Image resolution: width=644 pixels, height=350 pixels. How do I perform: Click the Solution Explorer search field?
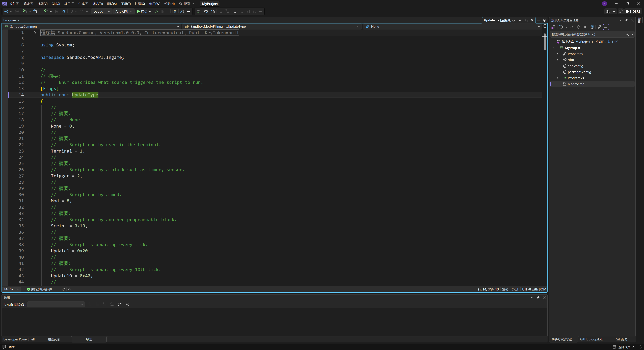click(587, 34)
